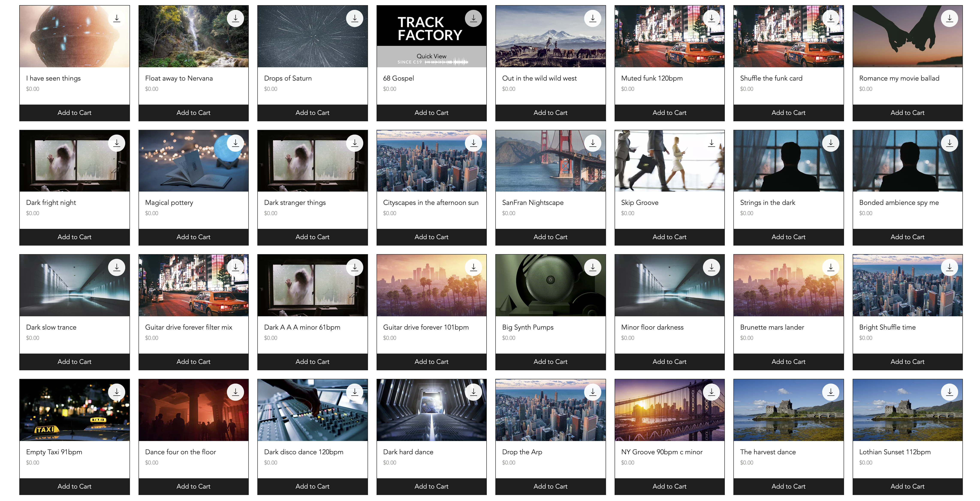Screen dimensions: 980x501
Task: Download the Magical pottery track via icon
Action: (x=235, y=143)
